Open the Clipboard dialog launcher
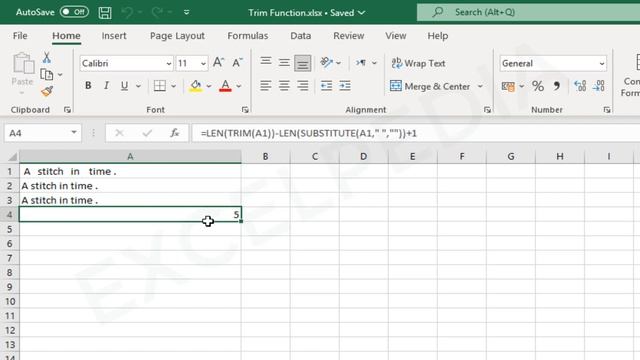The width and height of the screenshot is (640, 360). (x=67, y=110)
